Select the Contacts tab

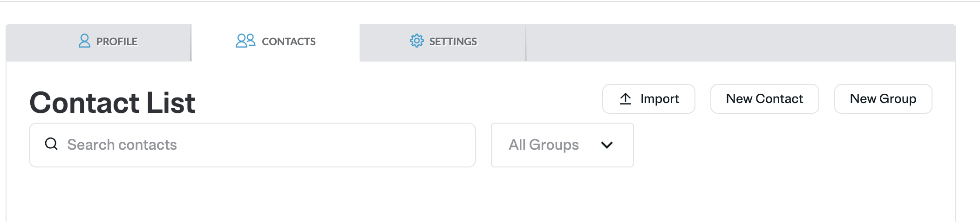pyautogui.click(x=275, y=42)
